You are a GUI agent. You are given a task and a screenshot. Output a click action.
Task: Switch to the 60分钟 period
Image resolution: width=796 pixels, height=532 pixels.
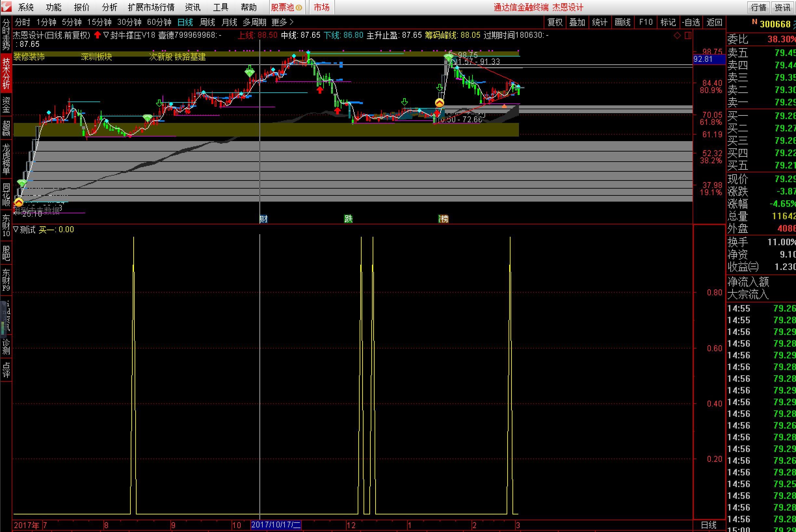point(159,22)
